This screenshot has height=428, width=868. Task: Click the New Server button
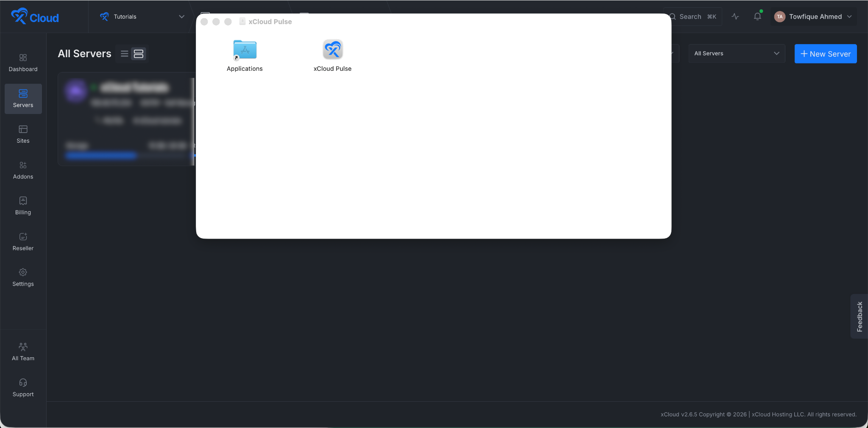click(825, 54)
